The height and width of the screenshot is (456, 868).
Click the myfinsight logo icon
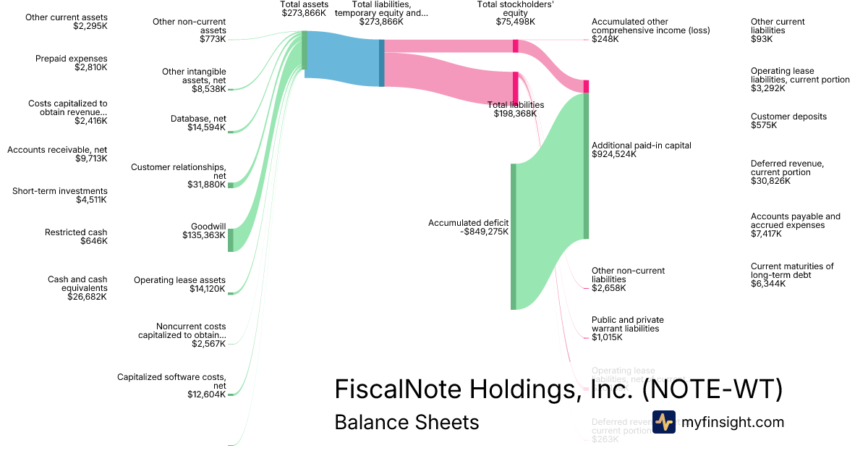coord(663,422)
